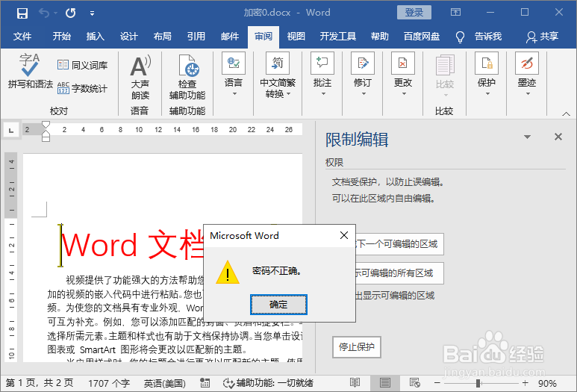The image size is (577, 392).
Task: Close the Microsoft Word dialog
Action: 344,235
